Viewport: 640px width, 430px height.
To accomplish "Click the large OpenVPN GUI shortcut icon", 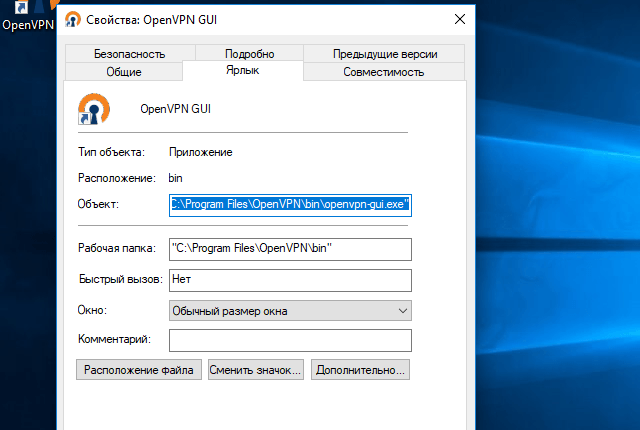I will pyautogui.click(x=94, y=109).
